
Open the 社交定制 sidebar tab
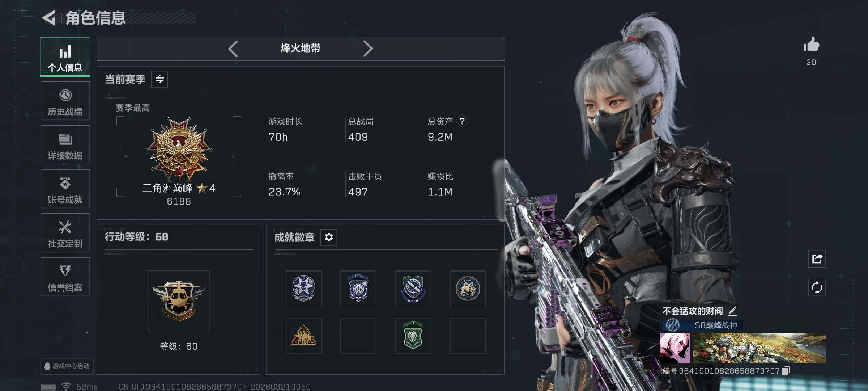pos(65,233)
